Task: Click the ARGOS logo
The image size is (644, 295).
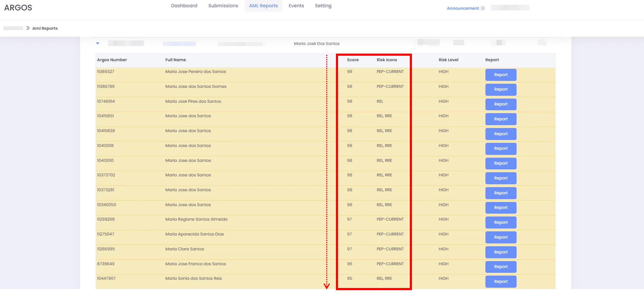Action: 18,8
